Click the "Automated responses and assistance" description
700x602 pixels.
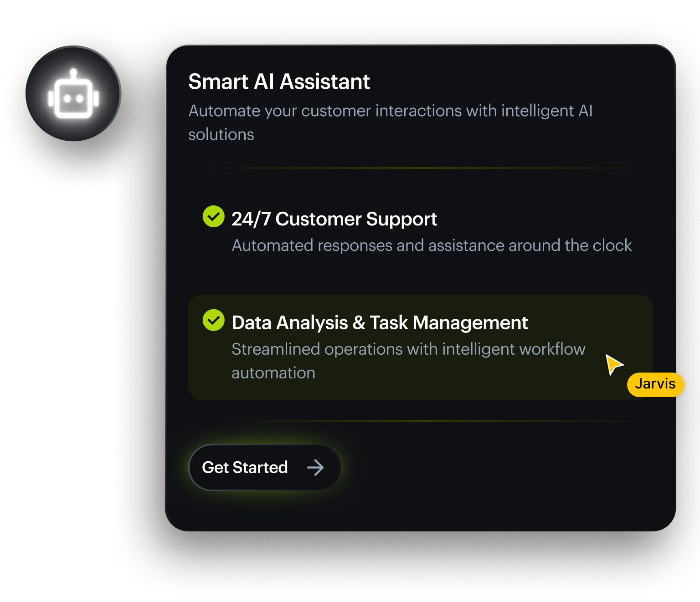click(431, 245)
